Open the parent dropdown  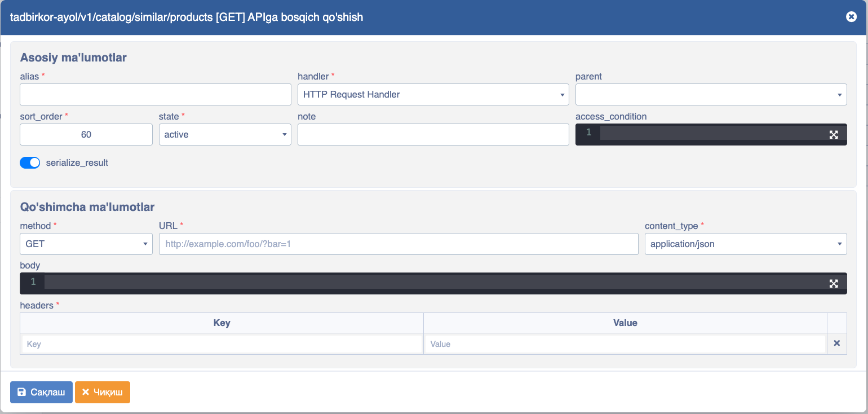click(711, 95)
